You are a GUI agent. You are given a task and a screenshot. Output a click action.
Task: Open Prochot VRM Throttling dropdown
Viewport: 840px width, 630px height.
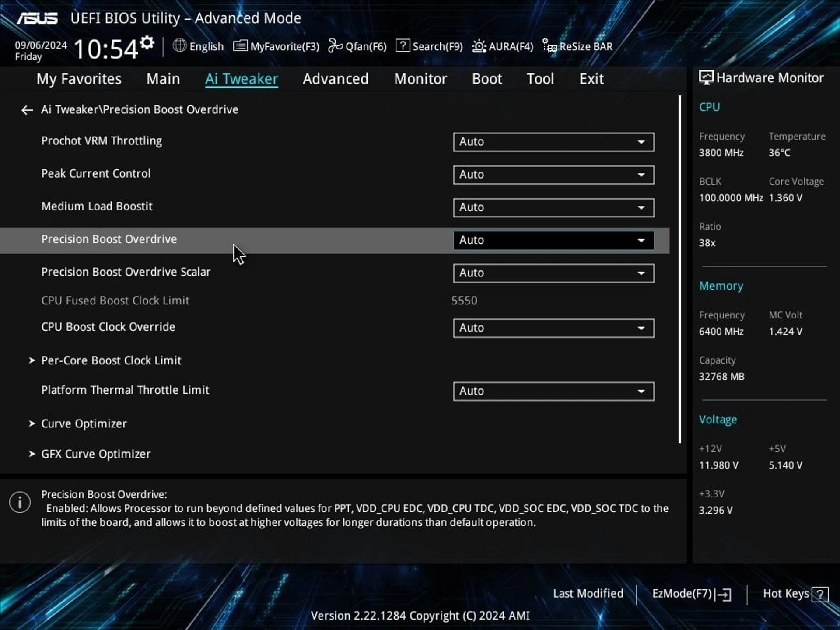coord(553,142)
